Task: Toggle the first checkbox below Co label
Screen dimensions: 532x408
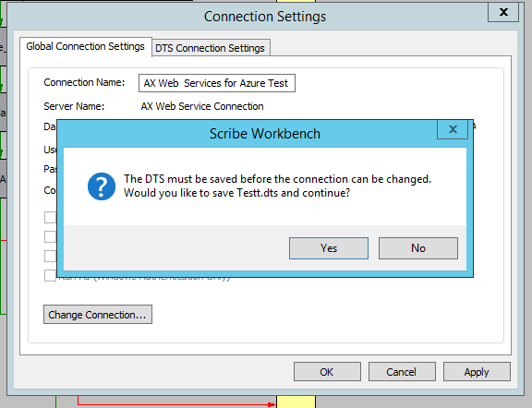Action: pos(50,218)
